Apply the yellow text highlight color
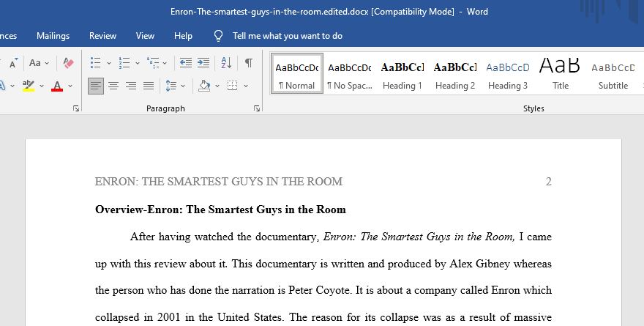The width and height of the screenshot is (644, 326). click(x=29, y=86)
